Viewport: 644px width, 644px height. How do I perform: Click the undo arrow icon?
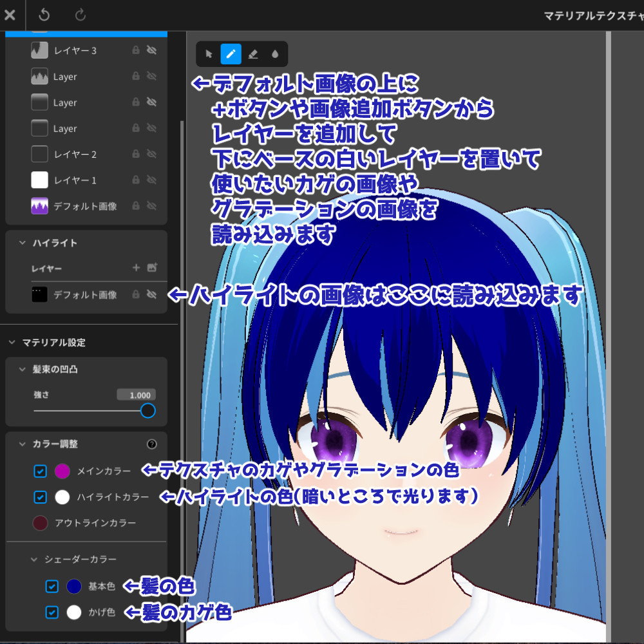[x=43, y=15]
